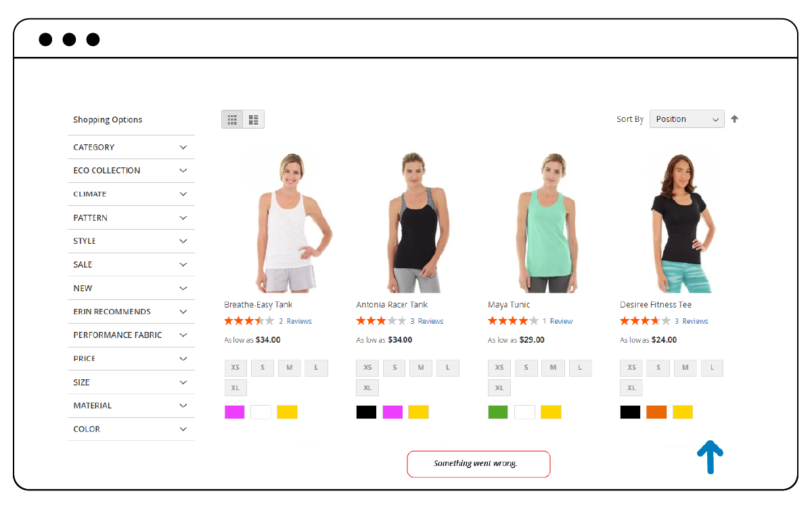View 1 Review for Maya Tunic
Screen dimensions: 812x508
(558, 321)
